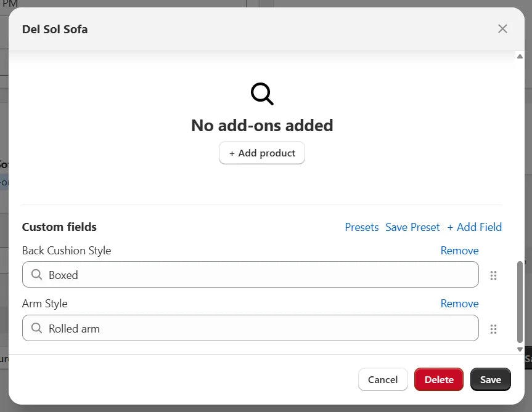Click the Back Cushion Style input showing Boxed
The width and height of the screenshot is (532, 412).
click(x=250, y=275)
